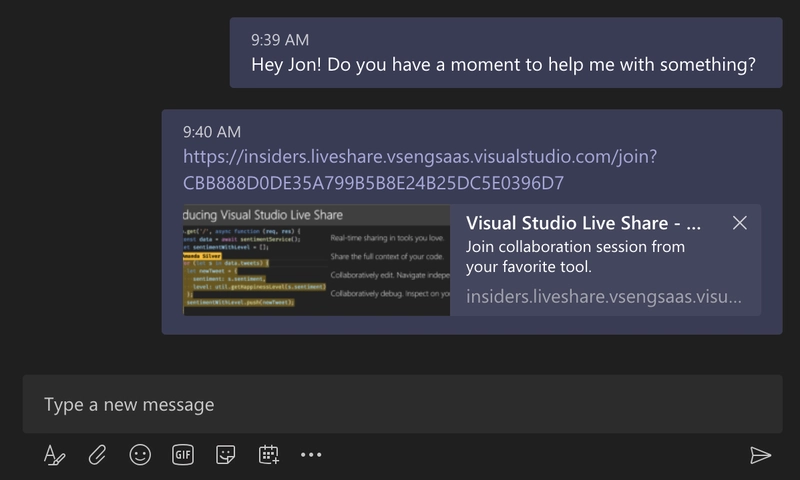The image size is (800, 480).
Task: Open the text Format options icon
Action: [55, 454]
